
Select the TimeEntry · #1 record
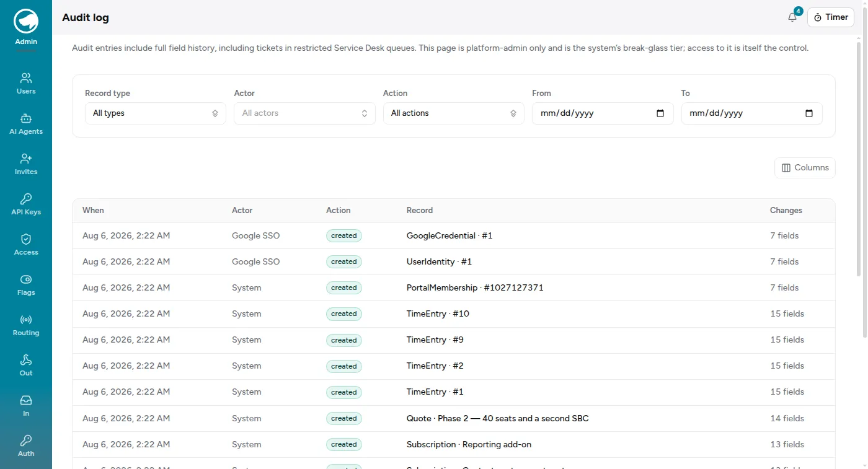(x=435, y=392)
